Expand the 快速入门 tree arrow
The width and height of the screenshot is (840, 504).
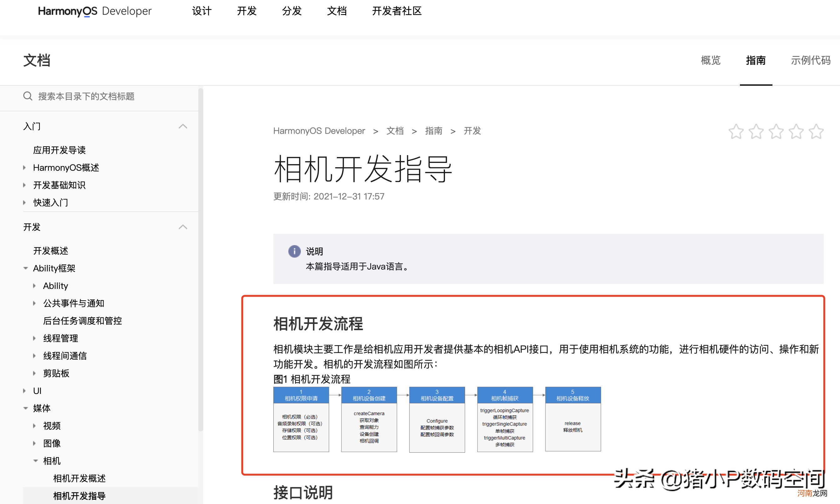point(24,202)
